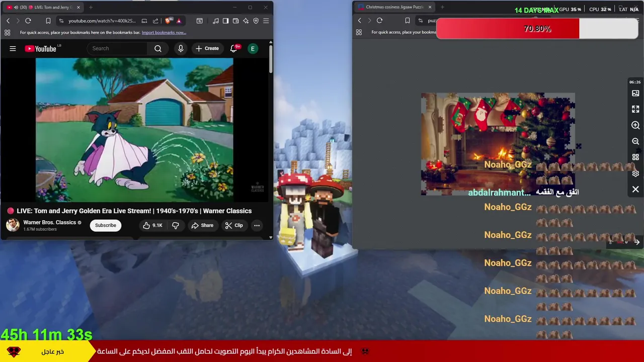Viewport: 644px width, 362px height.
Task: Open the apps grid icon on puzzle bookmarks bar
Action: pyautogui.click(x=359, y=32)
